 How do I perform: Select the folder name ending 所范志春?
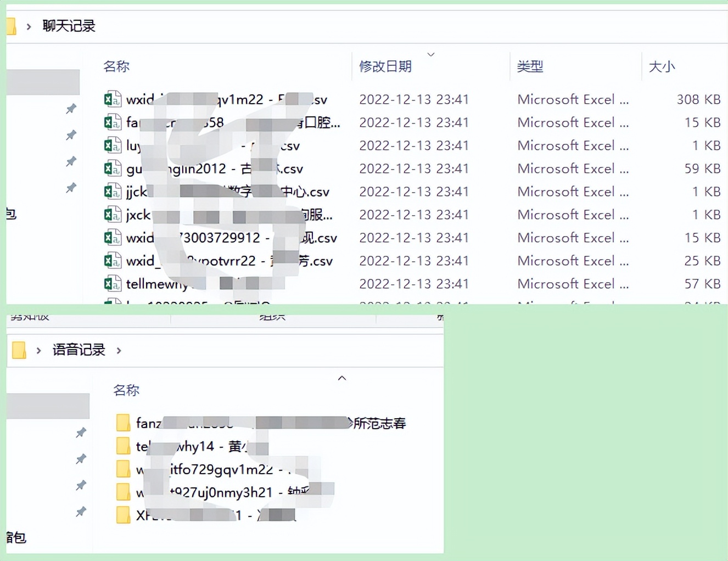[271, 423]
